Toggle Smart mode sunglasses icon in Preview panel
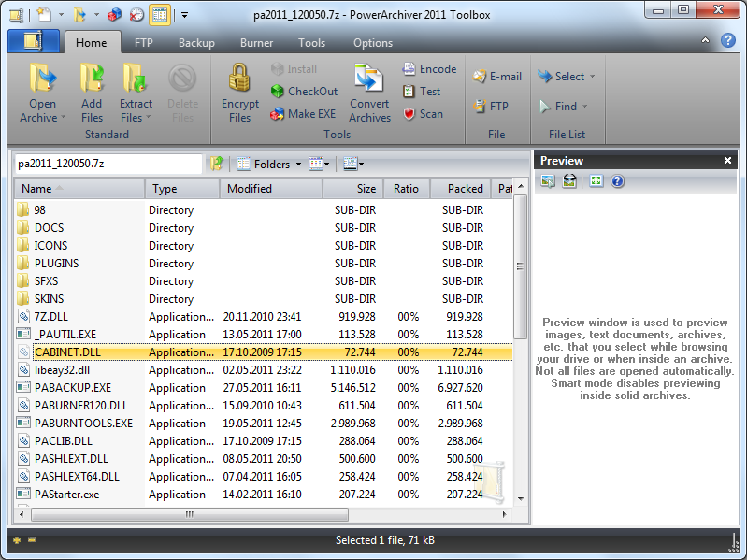 coord(568,181)
